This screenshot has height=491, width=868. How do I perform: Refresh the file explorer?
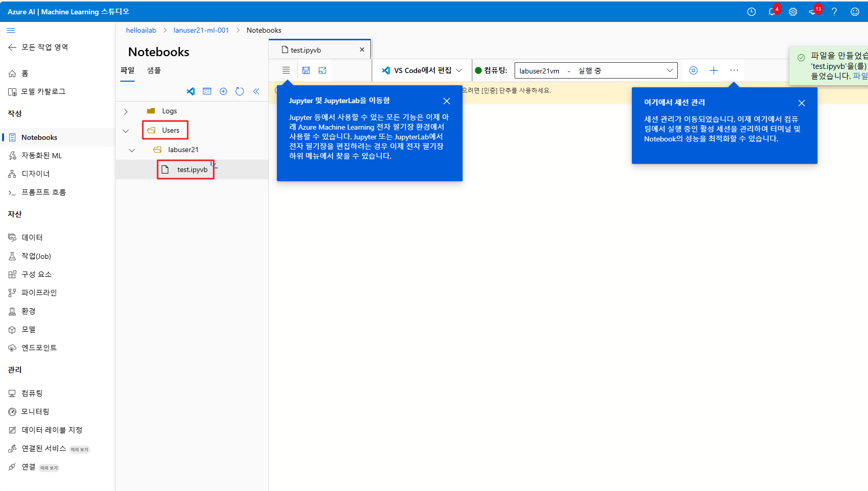(240, 91)
